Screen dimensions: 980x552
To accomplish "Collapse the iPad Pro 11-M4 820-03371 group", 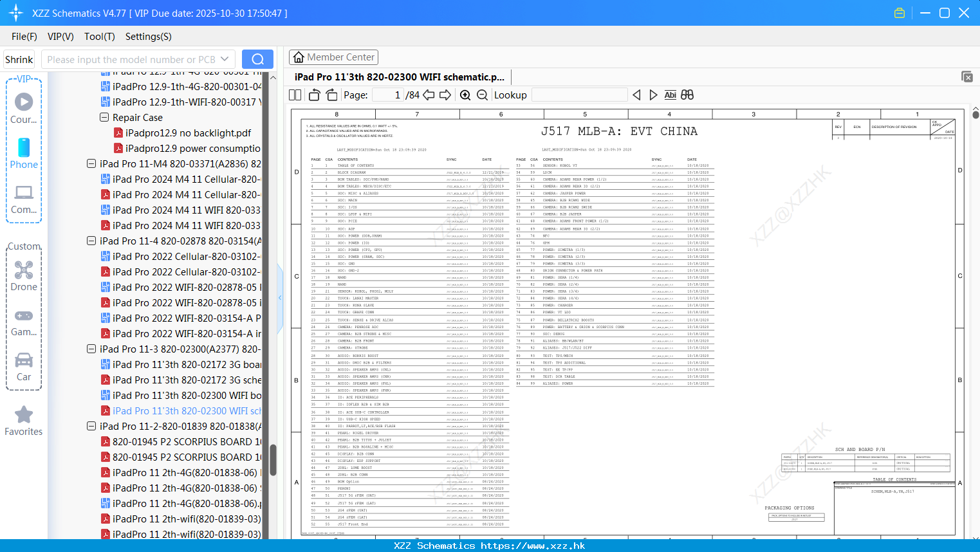I will point(91,163).
